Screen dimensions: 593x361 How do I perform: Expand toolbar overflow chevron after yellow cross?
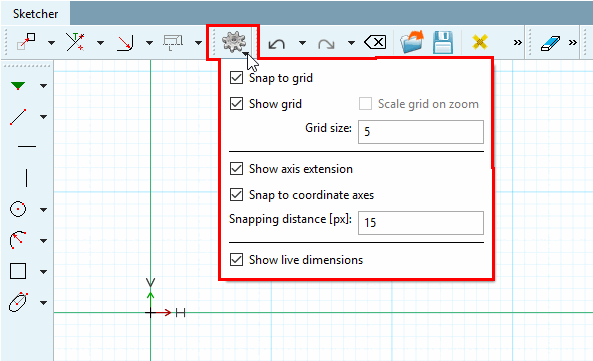pos(517,43)
